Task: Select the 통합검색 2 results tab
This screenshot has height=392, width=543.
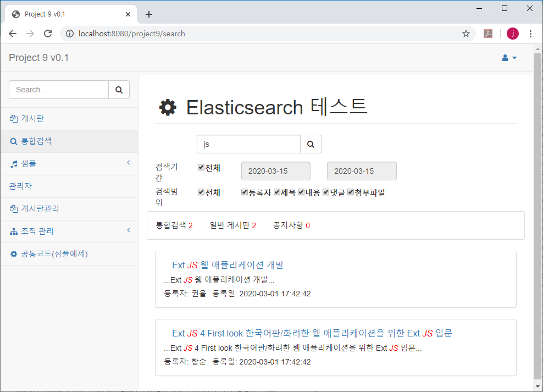Action: 174,225
